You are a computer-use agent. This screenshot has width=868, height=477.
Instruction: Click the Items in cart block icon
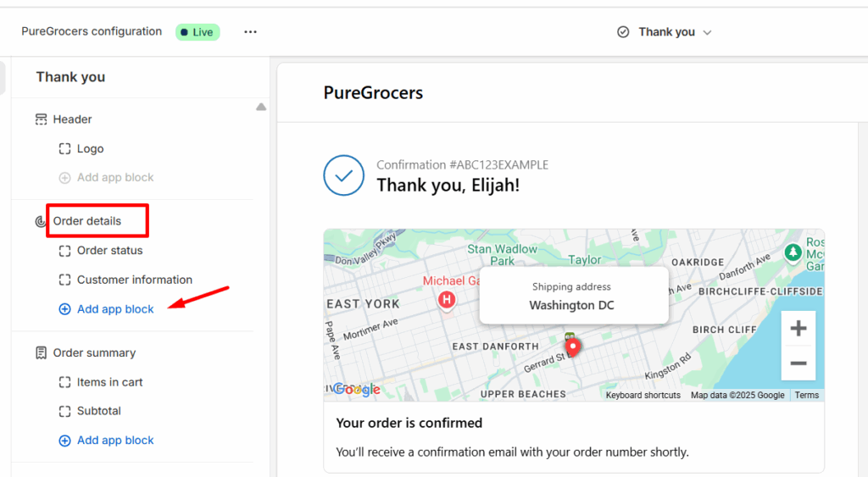64,382
